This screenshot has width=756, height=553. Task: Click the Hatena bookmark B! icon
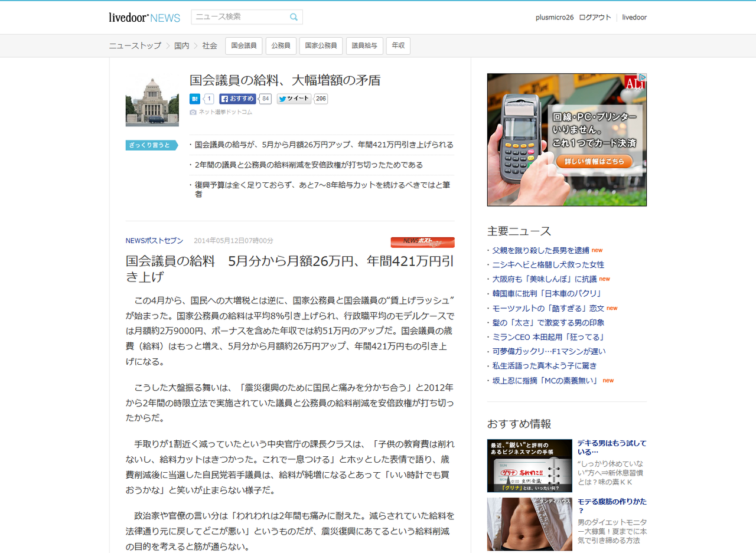[x=194, y=99]
